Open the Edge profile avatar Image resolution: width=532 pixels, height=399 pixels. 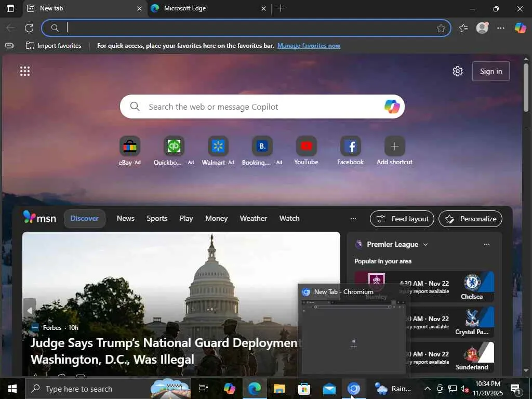(482, 28)
